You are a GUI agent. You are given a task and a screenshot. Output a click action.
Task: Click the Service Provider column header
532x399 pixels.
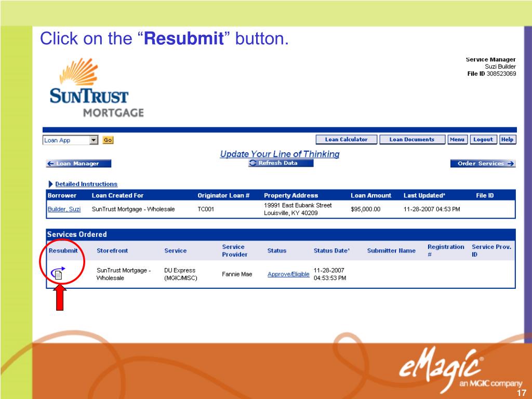pyautogui.click(x=235, y=251)
